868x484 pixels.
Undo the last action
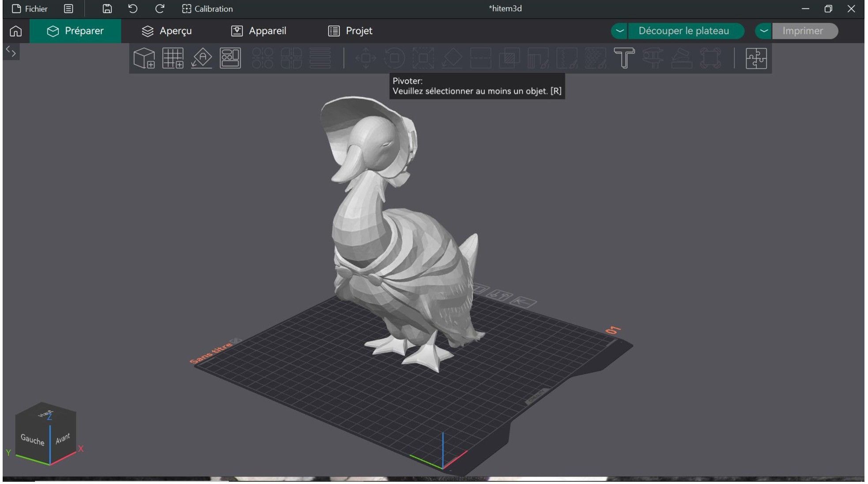[x=132, y=9]
